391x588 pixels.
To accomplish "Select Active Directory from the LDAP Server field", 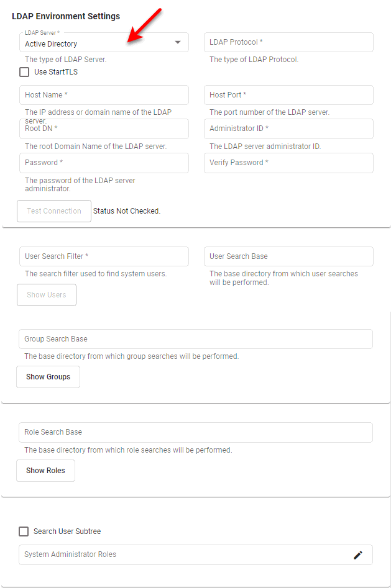I will (x=93, y=44).
